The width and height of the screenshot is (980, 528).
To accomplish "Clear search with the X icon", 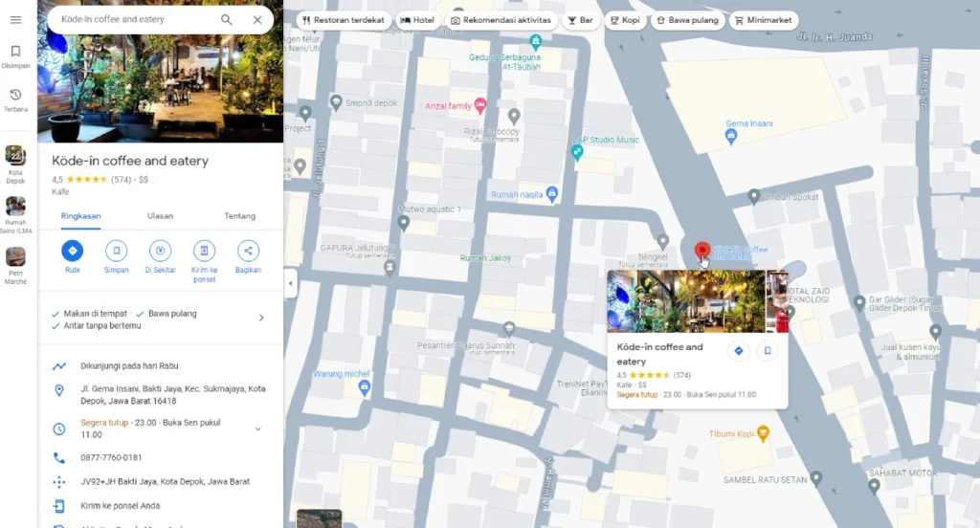I will pos(257,20).
